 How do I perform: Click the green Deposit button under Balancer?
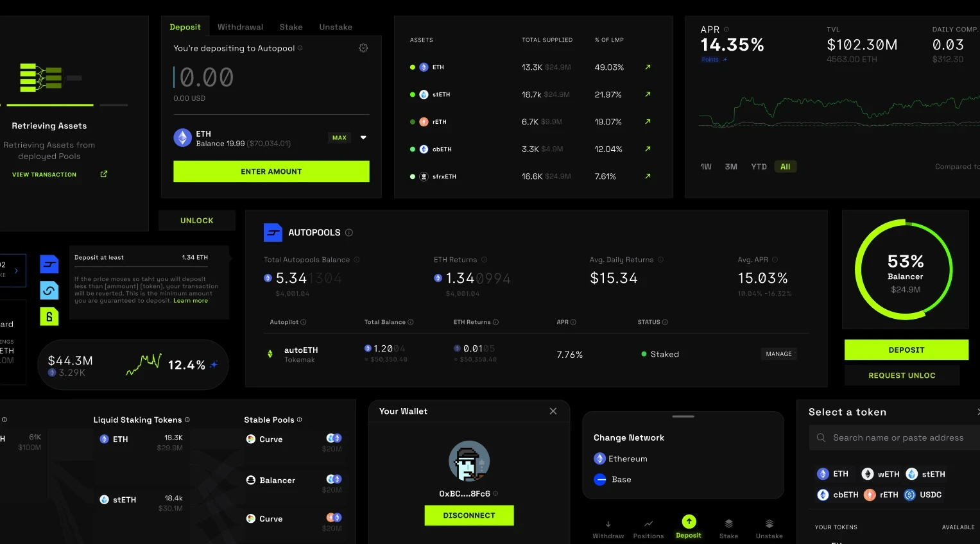pos(906,350)
